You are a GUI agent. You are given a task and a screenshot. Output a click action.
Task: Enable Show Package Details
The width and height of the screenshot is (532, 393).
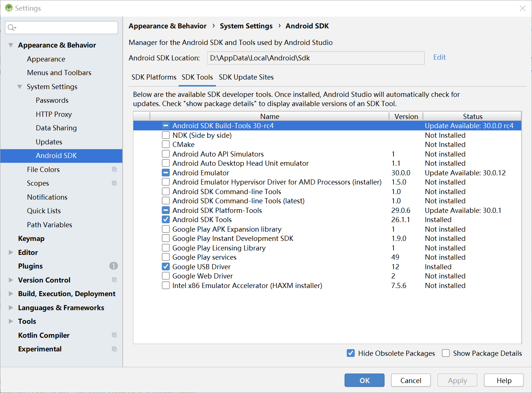446,353
